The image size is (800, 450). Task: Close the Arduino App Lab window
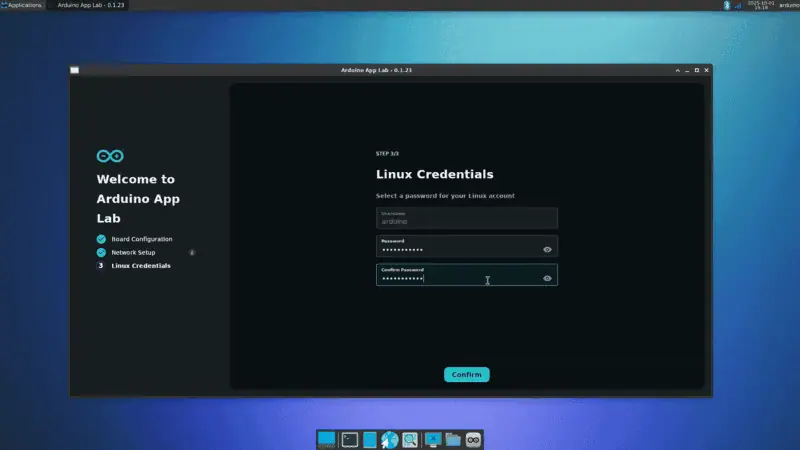[x=707, y=70]
